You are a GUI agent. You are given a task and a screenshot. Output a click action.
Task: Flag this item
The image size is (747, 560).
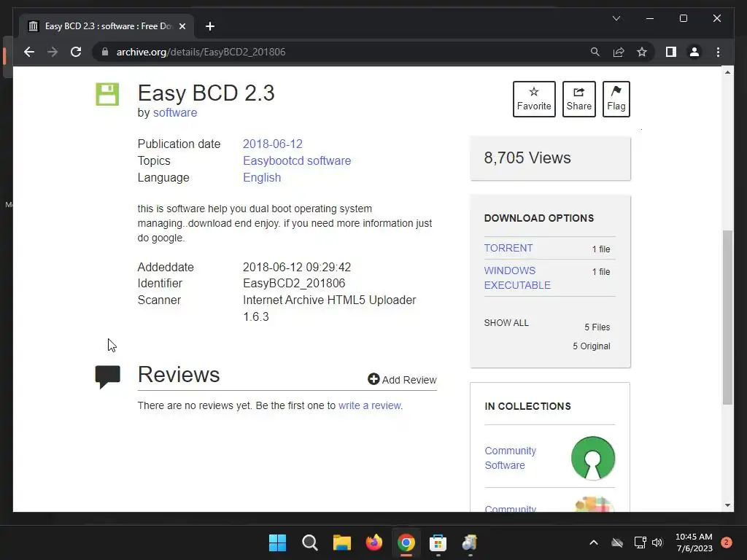pyautogui.click(x=616, y=99)
